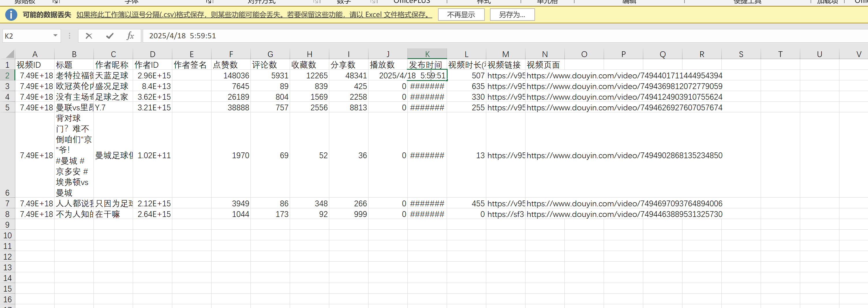Viewport: 868px width, 308px height.
Task: Click the Y.7 author cell
Action: click(113, 107)
